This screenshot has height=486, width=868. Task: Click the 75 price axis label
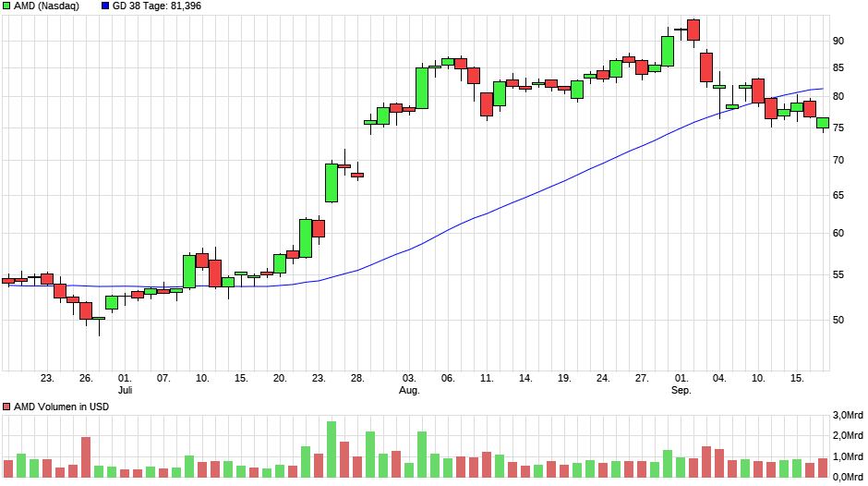point(838,128)
